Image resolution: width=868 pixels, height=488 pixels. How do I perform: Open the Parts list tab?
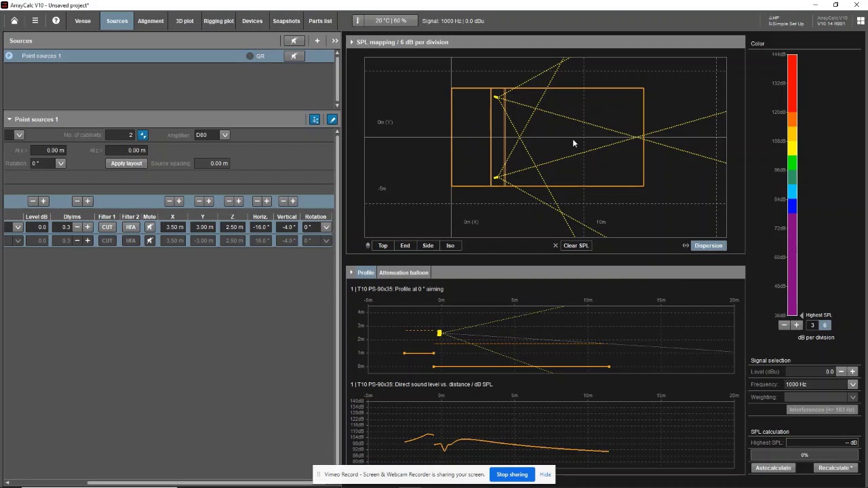point(320,21)
